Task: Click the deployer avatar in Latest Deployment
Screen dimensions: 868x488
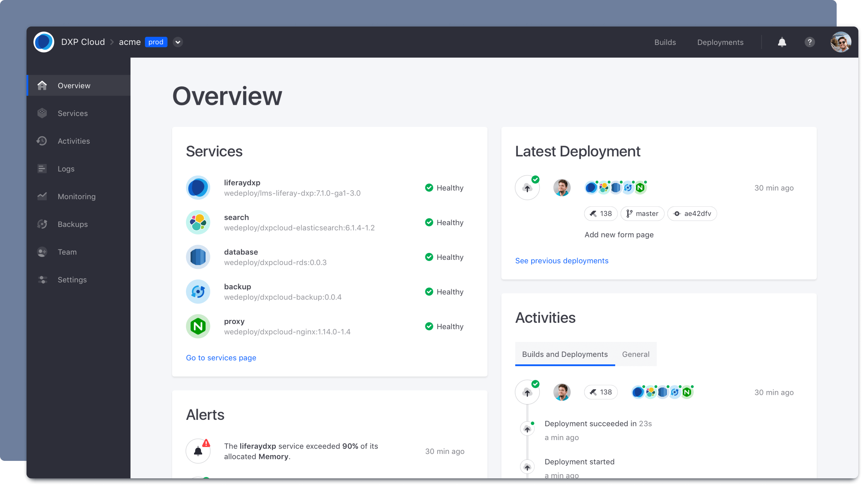Action: (562, 188)
